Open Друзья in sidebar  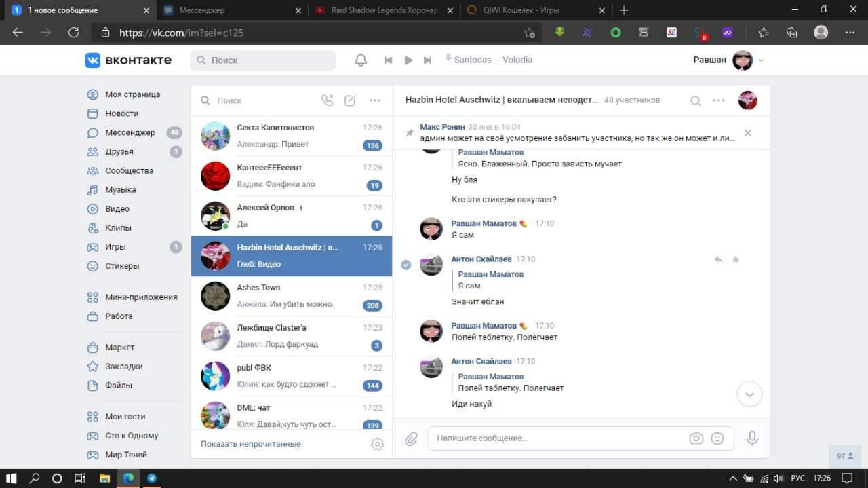click(x=119, y=151)
